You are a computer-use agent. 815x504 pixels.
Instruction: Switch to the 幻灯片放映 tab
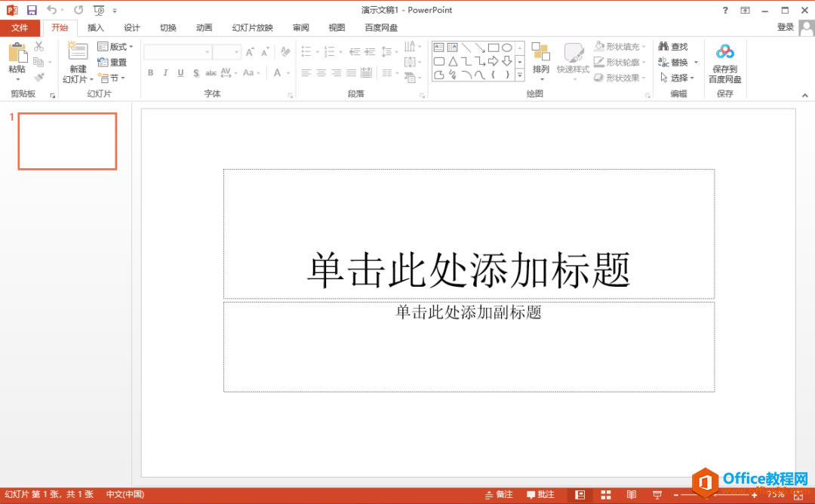pyautogui.click(x=253, y=28)
